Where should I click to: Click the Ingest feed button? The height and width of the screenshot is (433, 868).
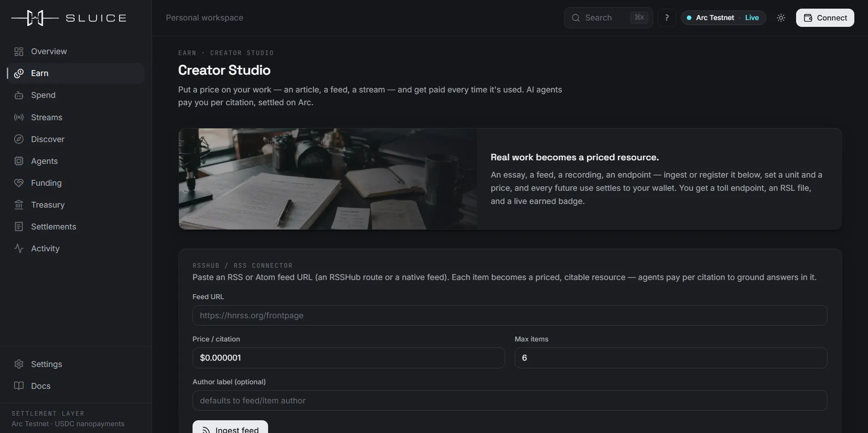coord(230,427)
